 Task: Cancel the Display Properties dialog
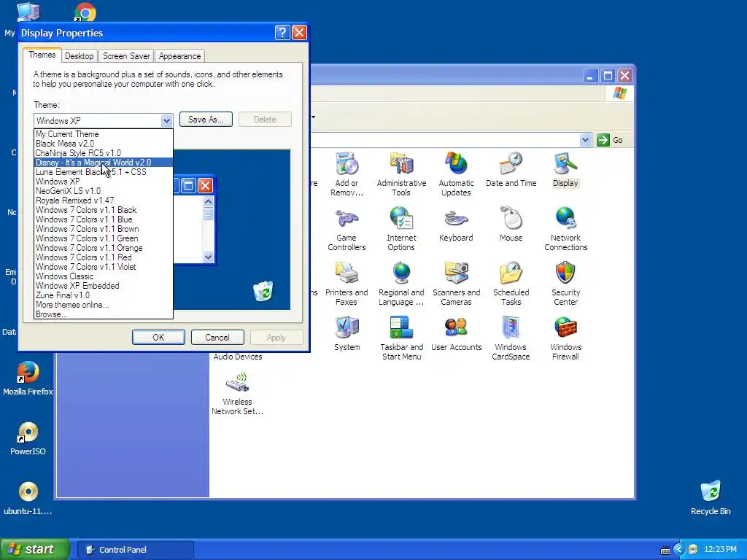tap(217, 337)
